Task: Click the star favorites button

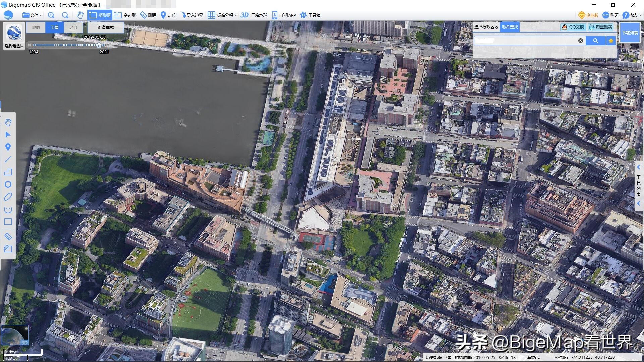Action: point(611,40)
